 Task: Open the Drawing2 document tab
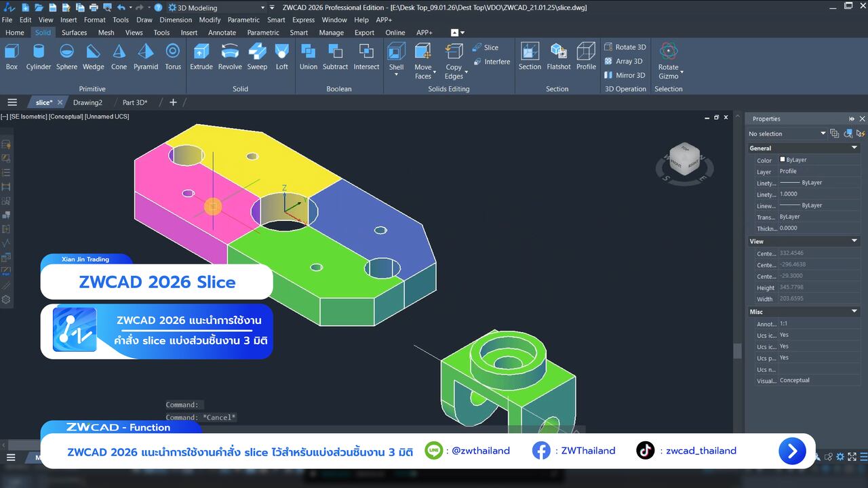point(87,102)
